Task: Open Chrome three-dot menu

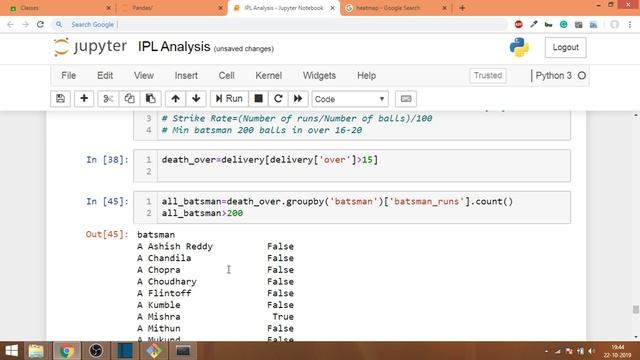Action: tap(630, 24)
